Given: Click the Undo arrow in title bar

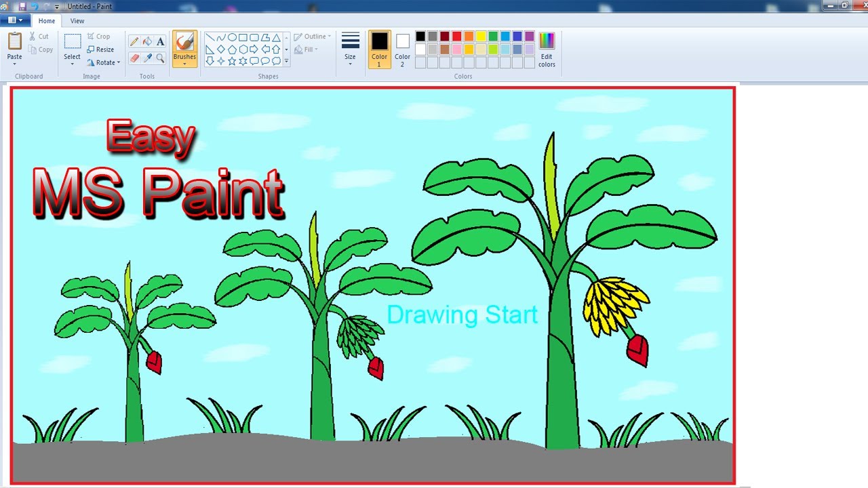Looking at the screenshot, I should click(x=35, y=6).
